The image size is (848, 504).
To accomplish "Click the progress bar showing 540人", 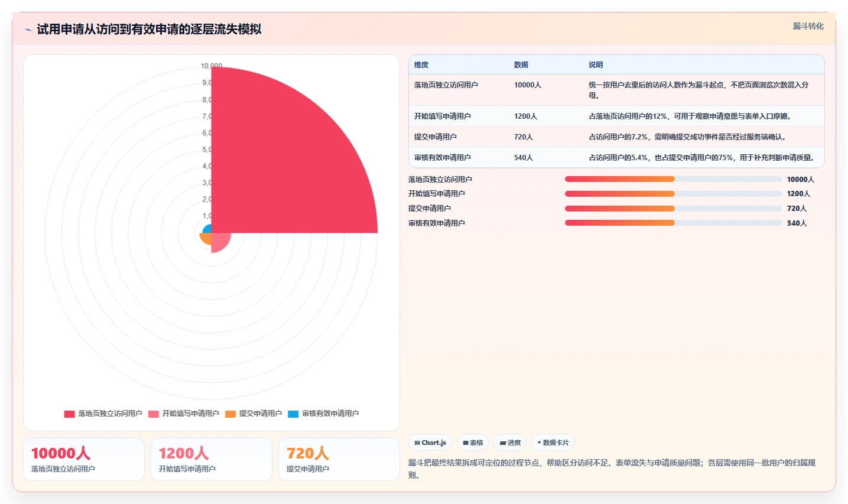I will tap(673, 223).
